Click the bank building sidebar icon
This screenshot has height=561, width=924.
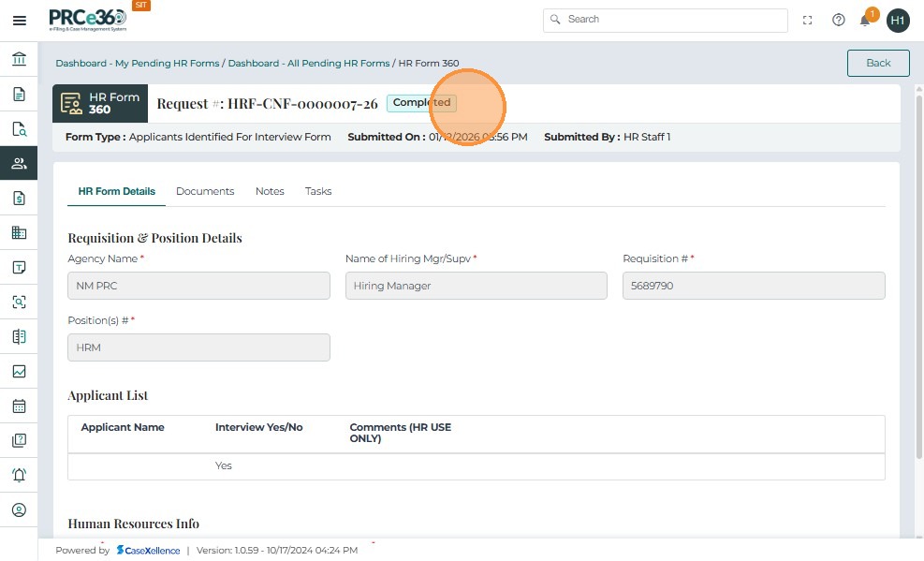pos(19,60)
